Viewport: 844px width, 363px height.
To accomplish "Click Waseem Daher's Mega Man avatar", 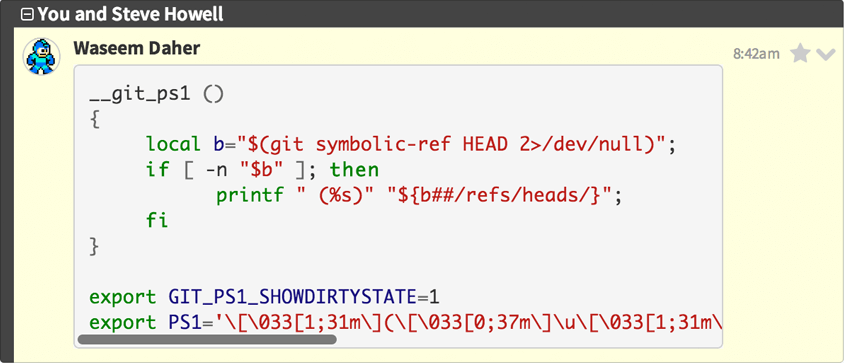I will point(41,57).
